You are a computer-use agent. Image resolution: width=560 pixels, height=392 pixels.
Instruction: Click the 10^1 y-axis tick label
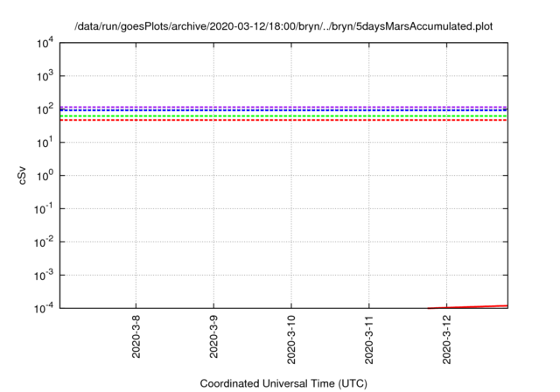pos(45,142)
